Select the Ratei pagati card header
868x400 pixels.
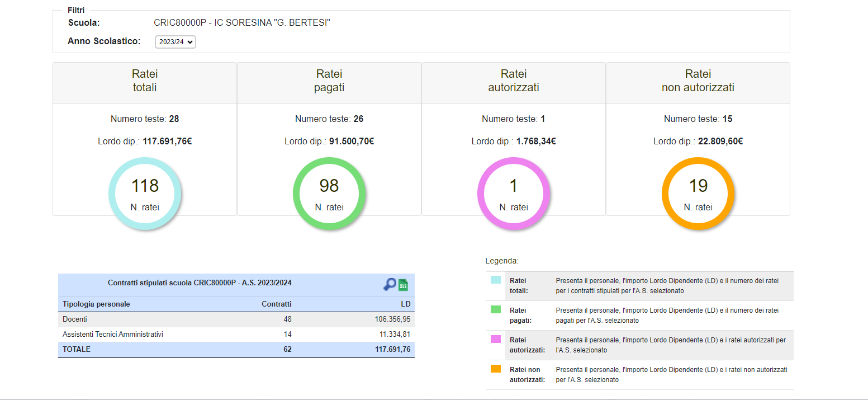click(x=329, y=81)
